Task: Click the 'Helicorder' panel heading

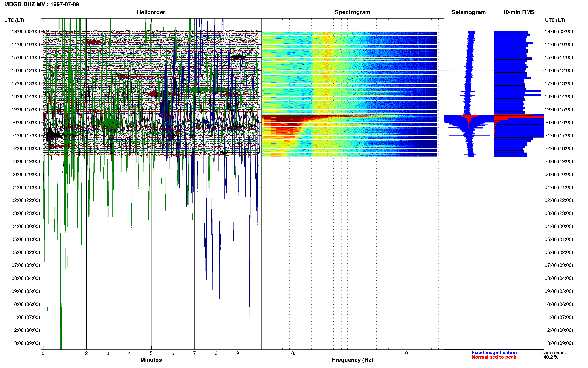Action: (x=151, y=12)
